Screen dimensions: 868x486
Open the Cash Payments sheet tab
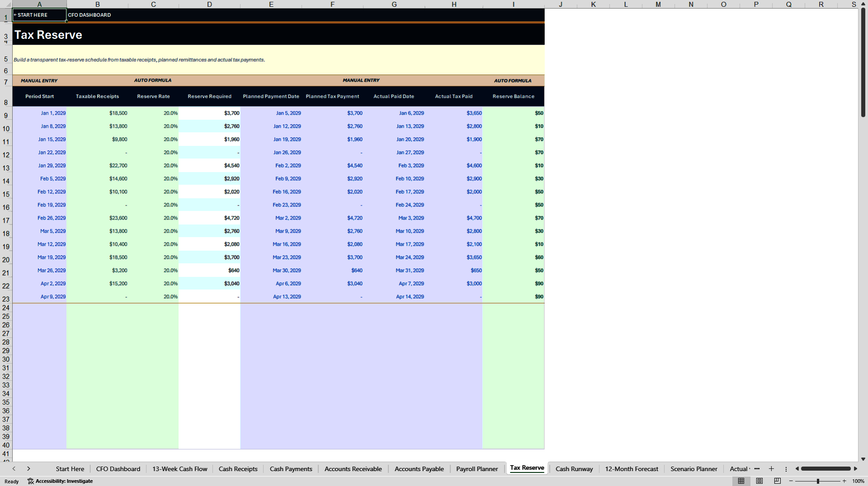click(x=291, y=469)
